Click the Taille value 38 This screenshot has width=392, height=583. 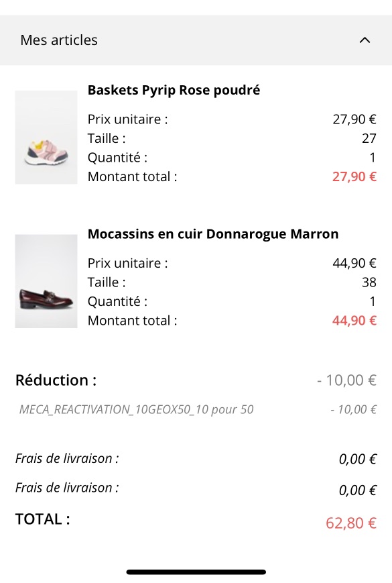pyautogui.click(x=369, y=282)
